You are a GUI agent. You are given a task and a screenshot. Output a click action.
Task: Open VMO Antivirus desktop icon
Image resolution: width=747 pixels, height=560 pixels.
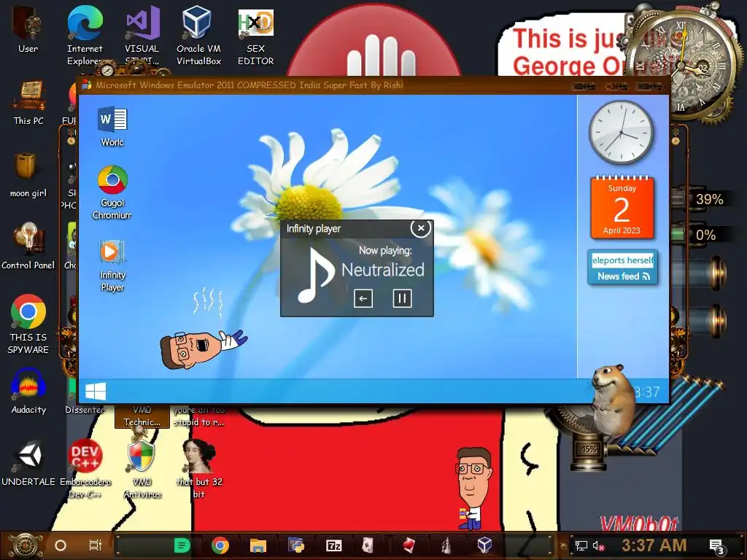[142, 470]
